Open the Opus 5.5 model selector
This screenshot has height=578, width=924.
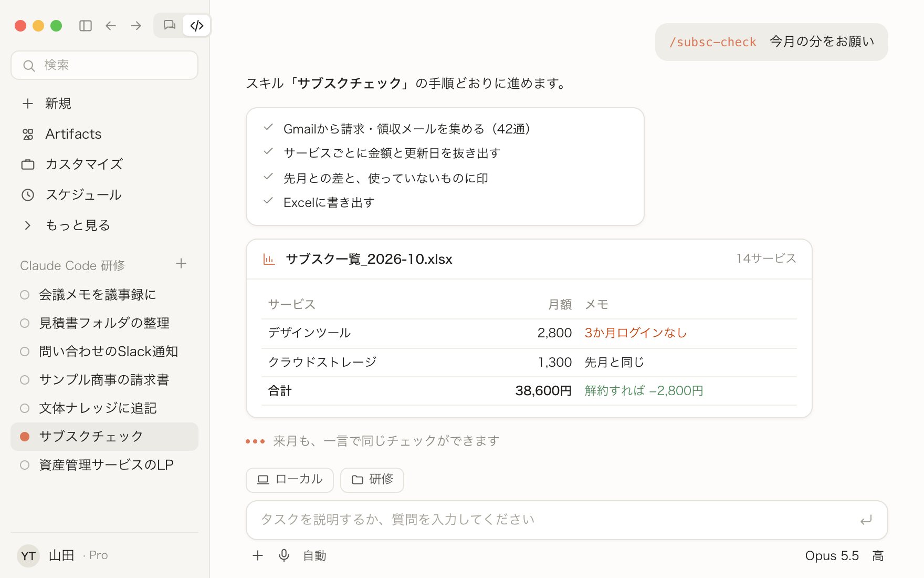pos(832,556)
